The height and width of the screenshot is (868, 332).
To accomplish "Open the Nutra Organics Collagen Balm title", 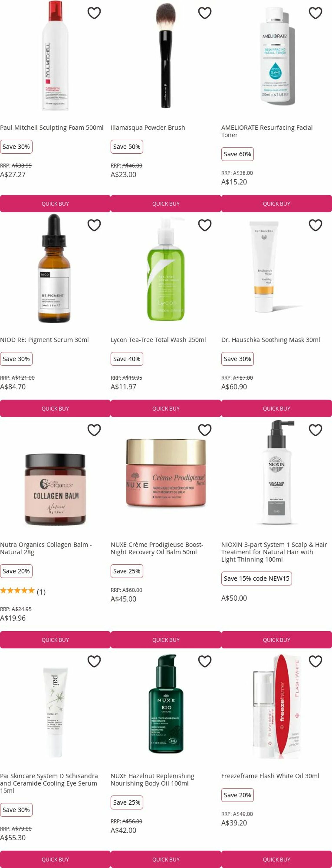I will 46,548.
